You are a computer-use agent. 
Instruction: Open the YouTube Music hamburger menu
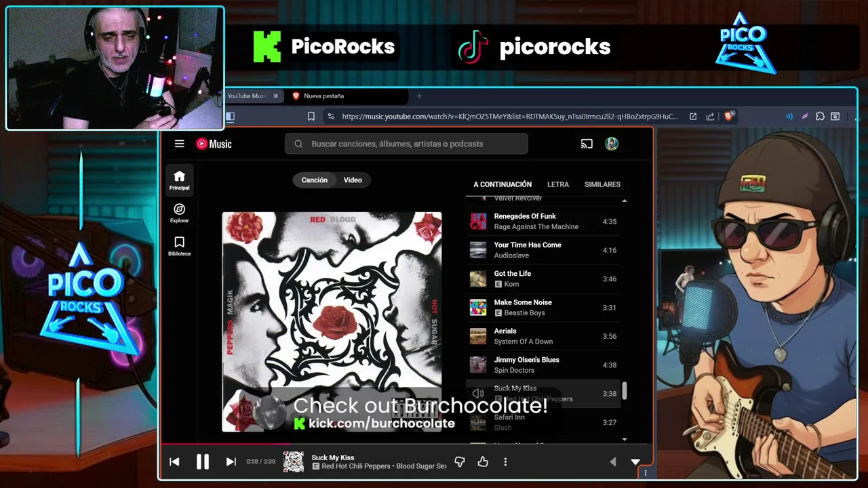[x=179, y=144]
